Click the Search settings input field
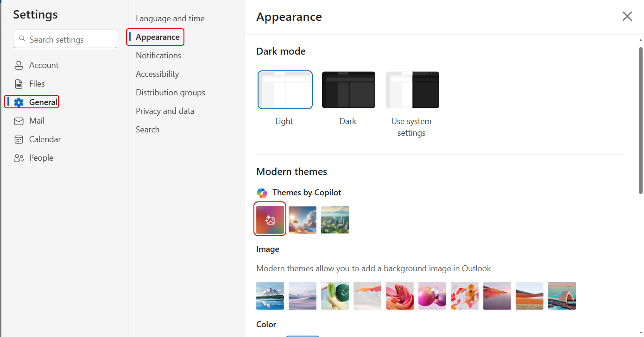Image resolution: width=644 pixels, height=337 pixels. (x=69, y=39)
